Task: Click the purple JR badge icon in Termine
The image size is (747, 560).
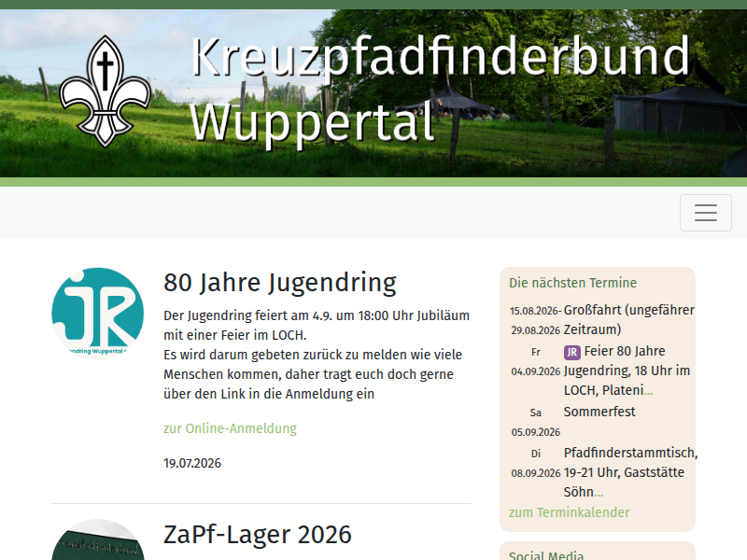Action: [x=572, y=353]
